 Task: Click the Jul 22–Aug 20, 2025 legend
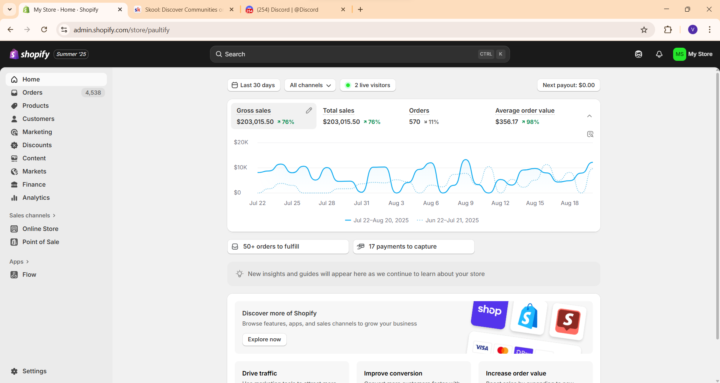pos(377,220)
